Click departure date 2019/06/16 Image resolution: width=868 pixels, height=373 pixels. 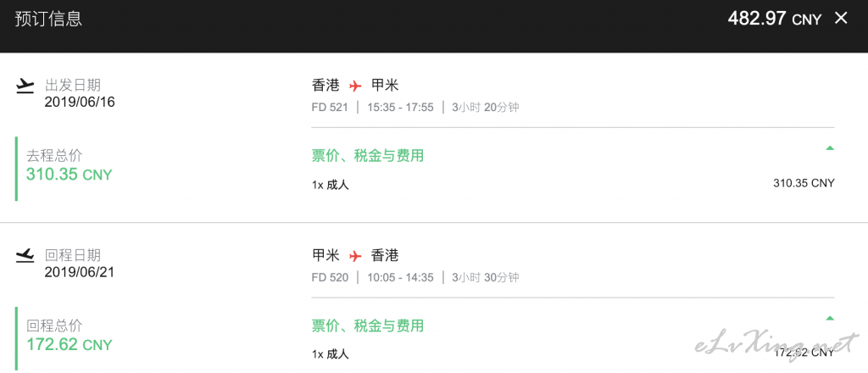click(80, 102)
